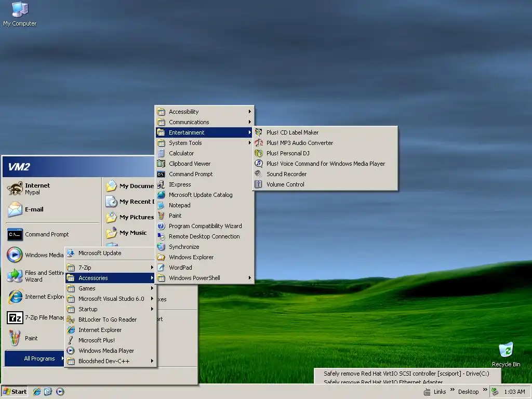Image resolution: width=532 pixels, height=399 pixels.
Task: Expand the Bloodshed Dev-C++ program group
Action: [110, 361]
